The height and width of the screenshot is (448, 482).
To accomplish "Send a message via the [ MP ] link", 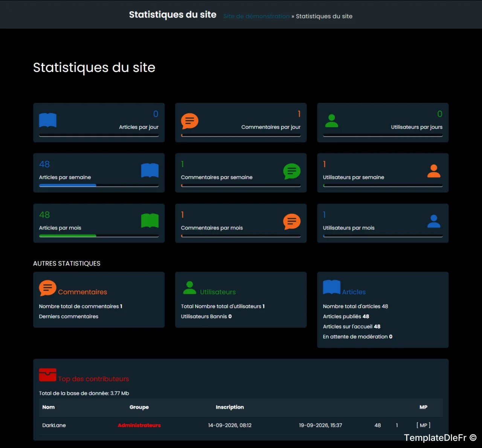I will tap(423, 425).
